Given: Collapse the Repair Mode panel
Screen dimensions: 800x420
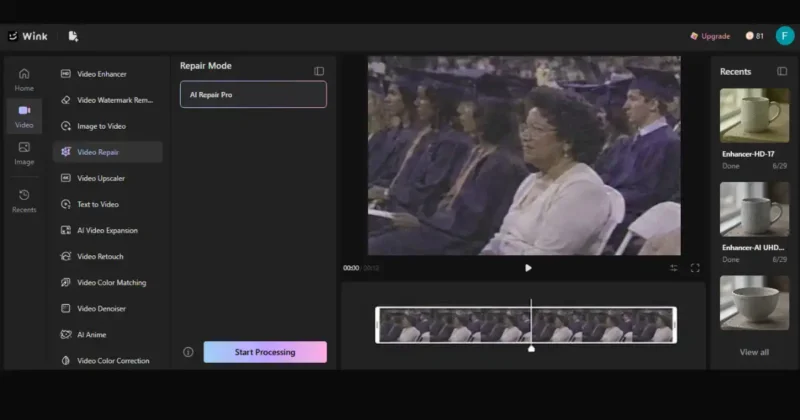Looking at the screenshot, I should pos(319,71).
